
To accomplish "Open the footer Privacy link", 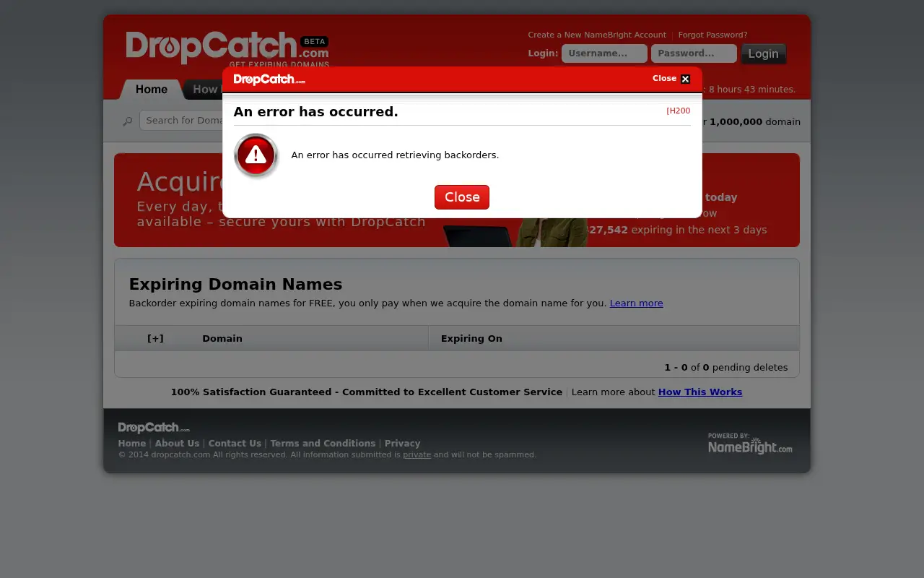I will (x=402, y=444).
